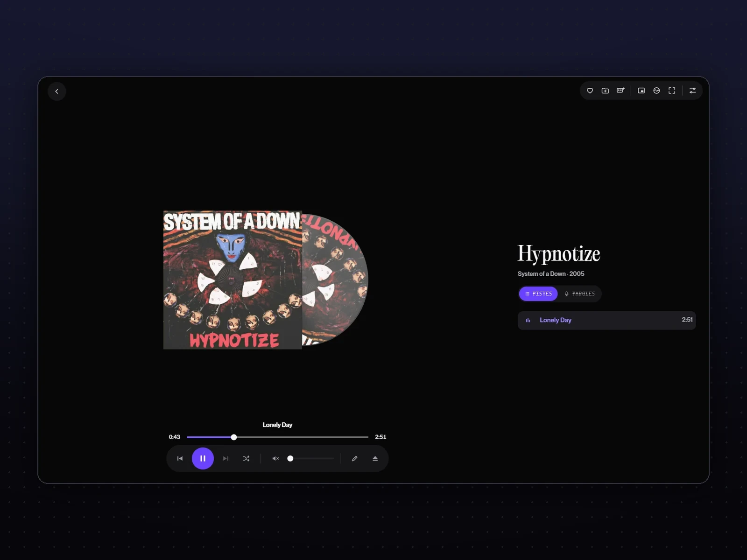Select the Lonely Day track row
This screenshot has width=747, height=560.
[606, 321]
